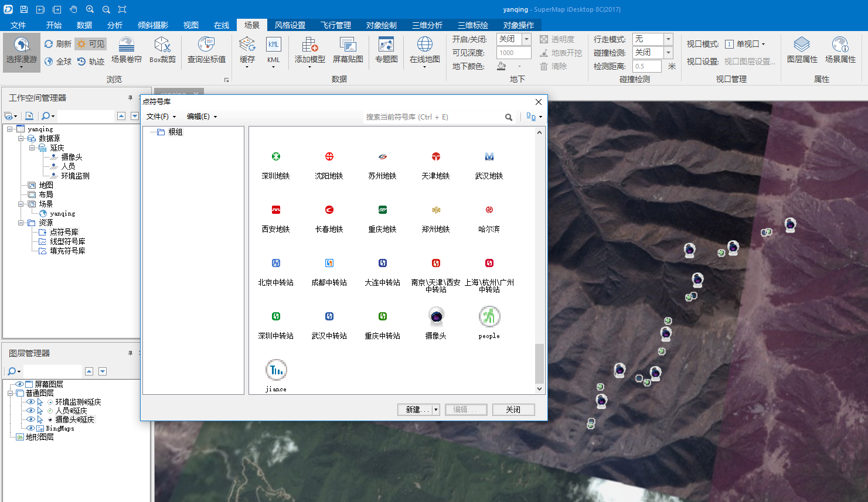Viewport: 868px width, 502px height.
Task: Open the 文件 ribbon tab
Action: (x=18, y=25)
